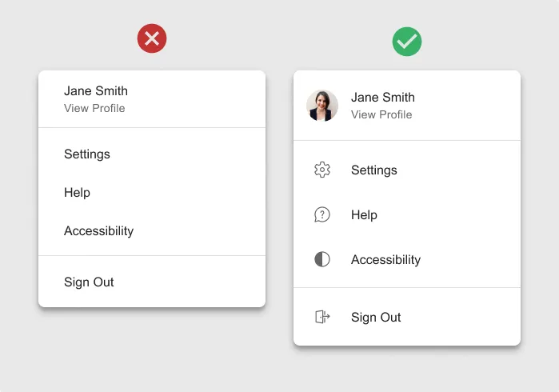Viewport: 559px width, 392px height.
Task: Click the red X incorrect-example icon
Action: (x=152, y=38)
